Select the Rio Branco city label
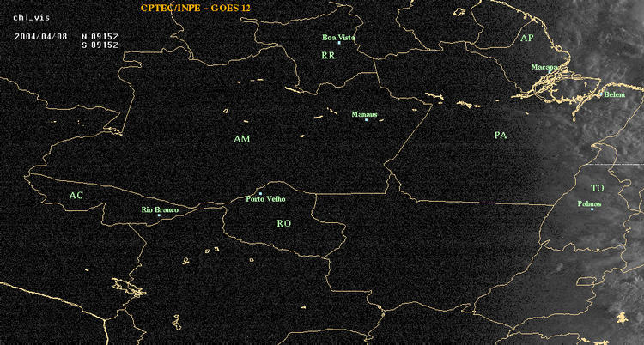This screenshot has width=644, height=345. [x=161, y=210]
